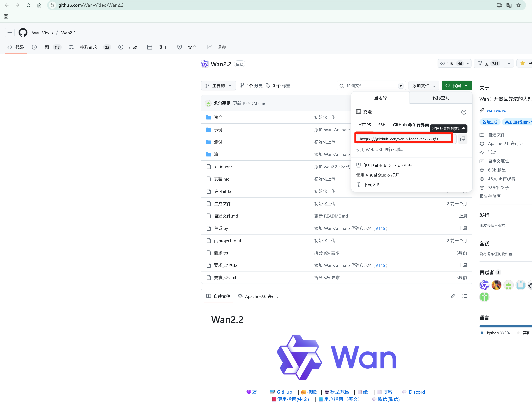This screenshot has height=406, width=532.
Task: Open the Discord link in README
Action: [417, 392]
